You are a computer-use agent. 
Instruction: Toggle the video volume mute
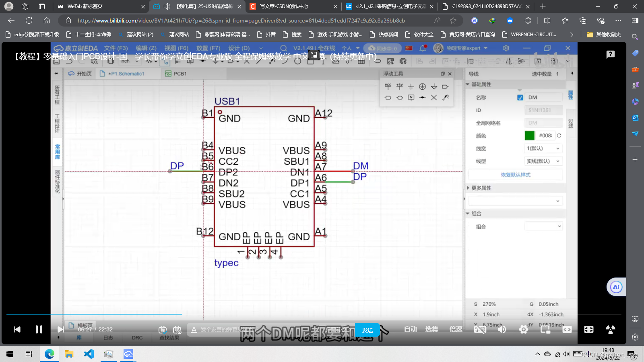point(502,329)
